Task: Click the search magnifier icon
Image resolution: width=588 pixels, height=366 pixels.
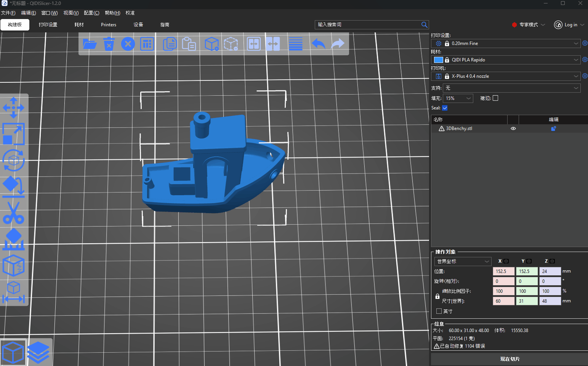Action: point(424,24)
